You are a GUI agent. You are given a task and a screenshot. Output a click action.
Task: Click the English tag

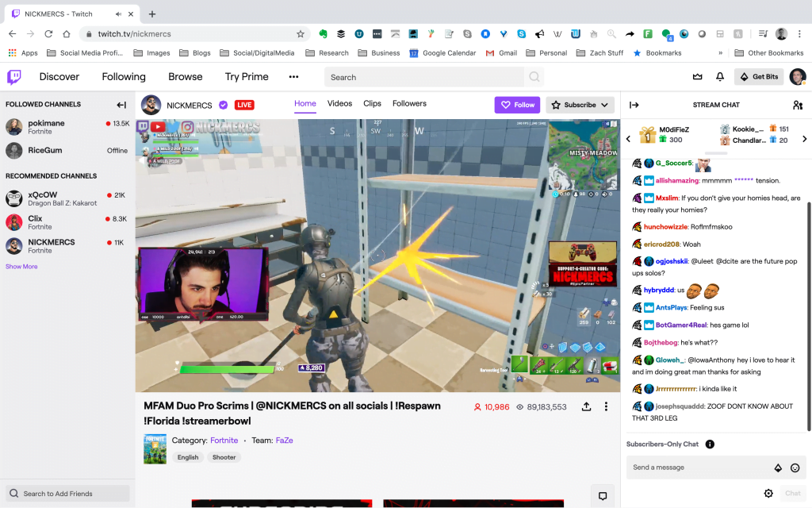[188, 457]
